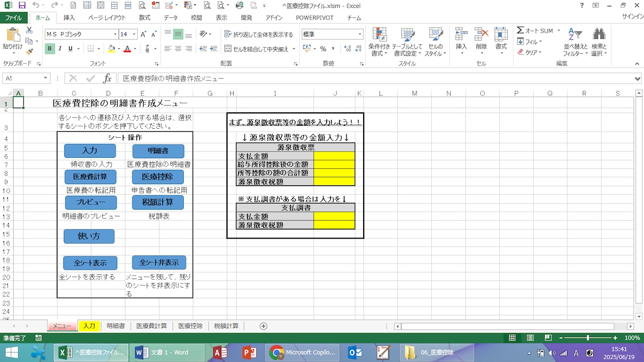Viewport: 644px width, 362px height.
Task: Toggle Bold formatting
Action: (50, 49)
